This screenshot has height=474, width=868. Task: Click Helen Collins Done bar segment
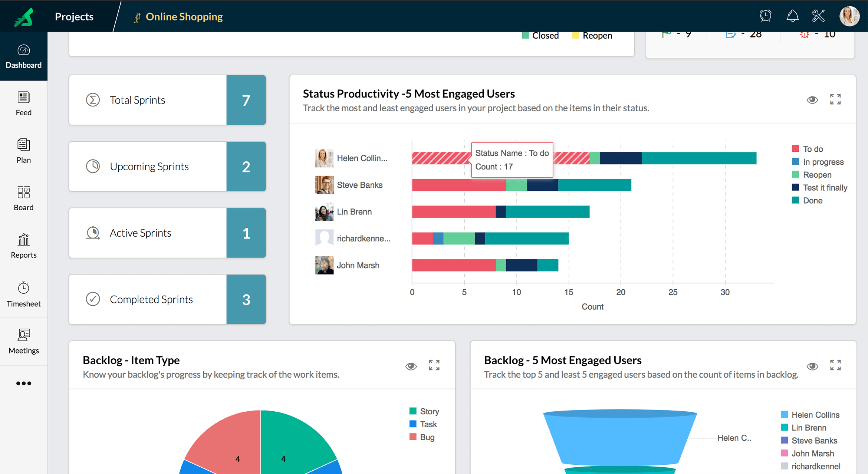click(x=699, y=158)
